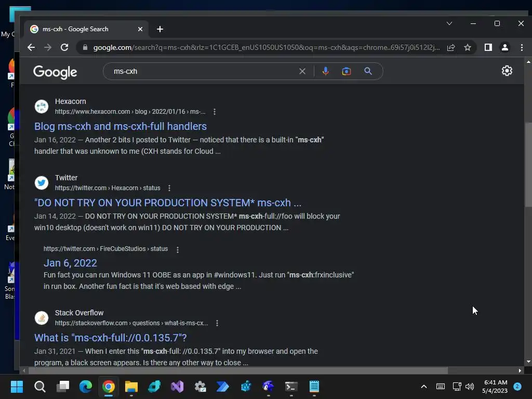Screen dimensions: 532x399
Task: Reload the Google search page
Action: (64, 47)
